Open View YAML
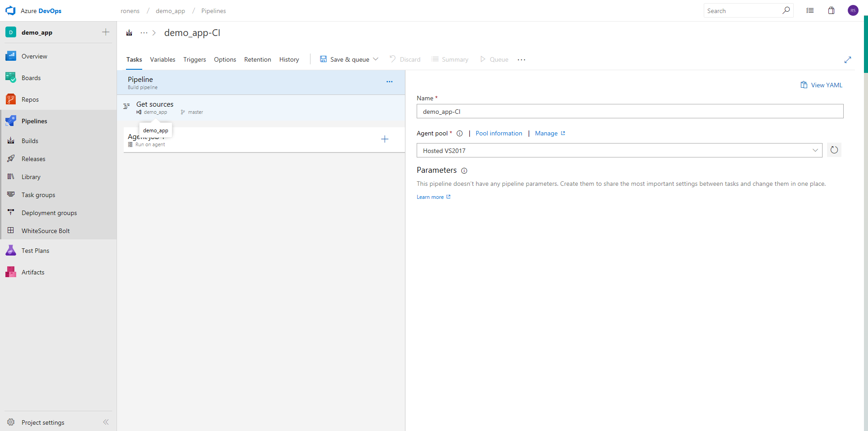 click(x=825, y=85)
